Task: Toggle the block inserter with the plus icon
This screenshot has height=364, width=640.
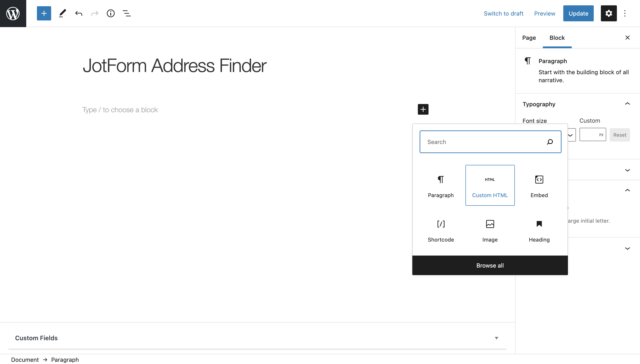Action: click(44, 13)
